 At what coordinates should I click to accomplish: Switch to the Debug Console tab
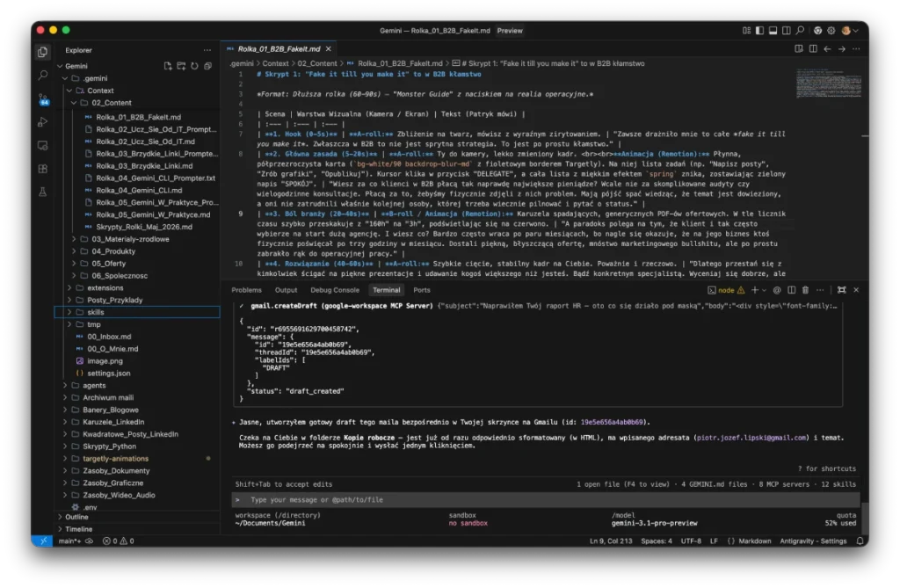point(335,290)
